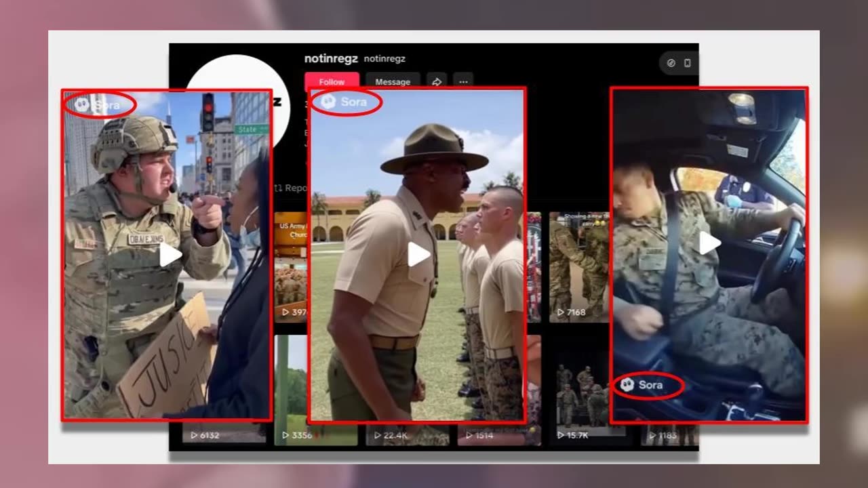Click the 22.4K view count
The image size is (868, 488).
[x=391, y=435]
